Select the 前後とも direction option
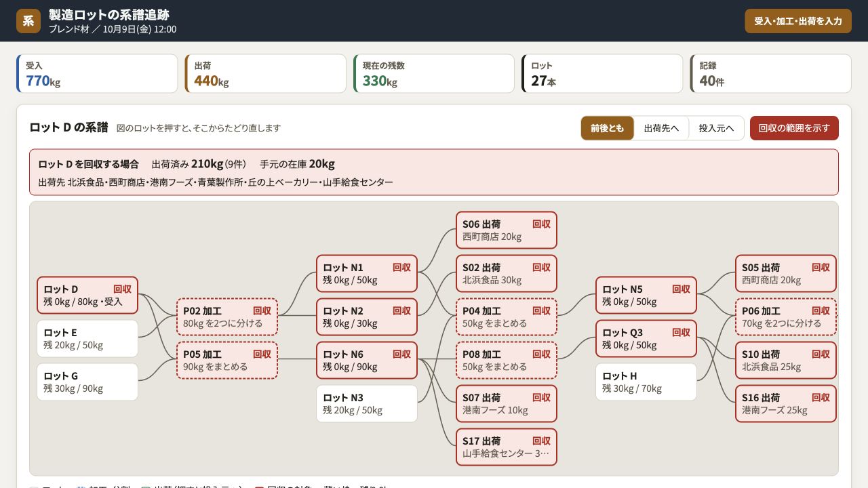The height and width of the screenshot is (488, 868). (x=607, y=128)
